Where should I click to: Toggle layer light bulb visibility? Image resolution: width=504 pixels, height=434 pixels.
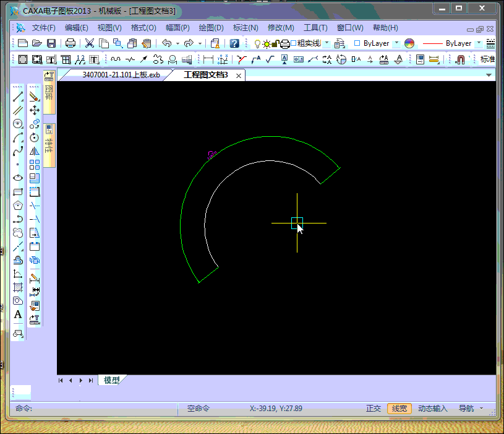[x=257, y=44]
